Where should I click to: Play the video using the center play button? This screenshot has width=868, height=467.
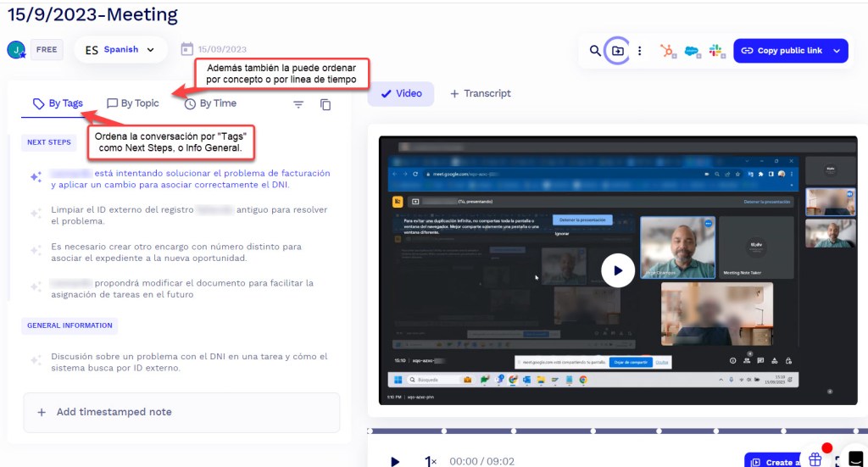618,270
